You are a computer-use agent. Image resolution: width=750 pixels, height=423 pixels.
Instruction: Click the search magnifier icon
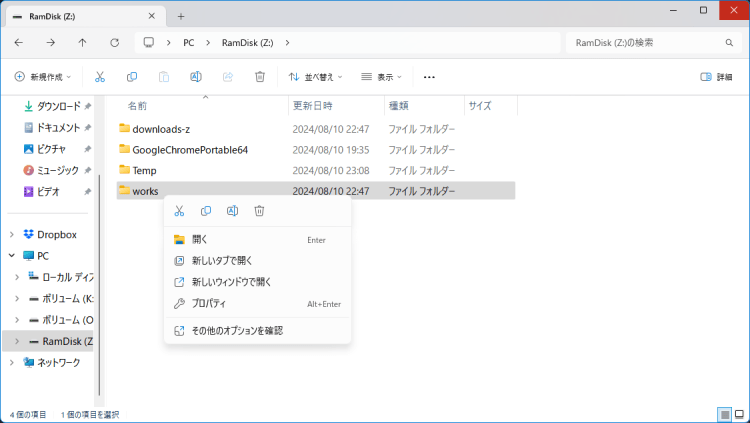coord(729,43)
